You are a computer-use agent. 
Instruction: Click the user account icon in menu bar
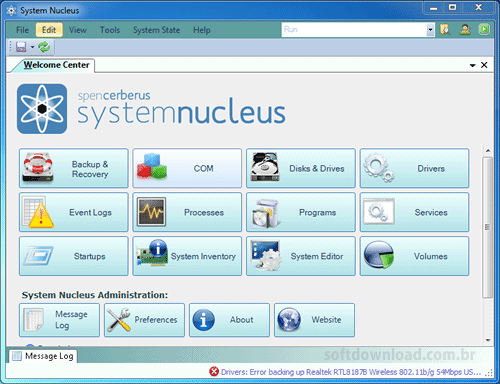(x=465, y=30)
